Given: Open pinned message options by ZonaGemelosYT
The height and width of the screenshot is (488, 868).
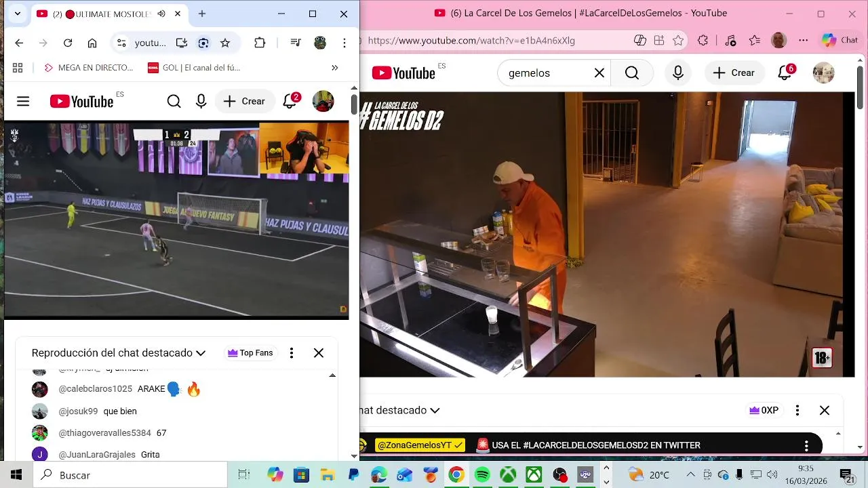Looking at the screenshot, I should [x=806, y=445].
